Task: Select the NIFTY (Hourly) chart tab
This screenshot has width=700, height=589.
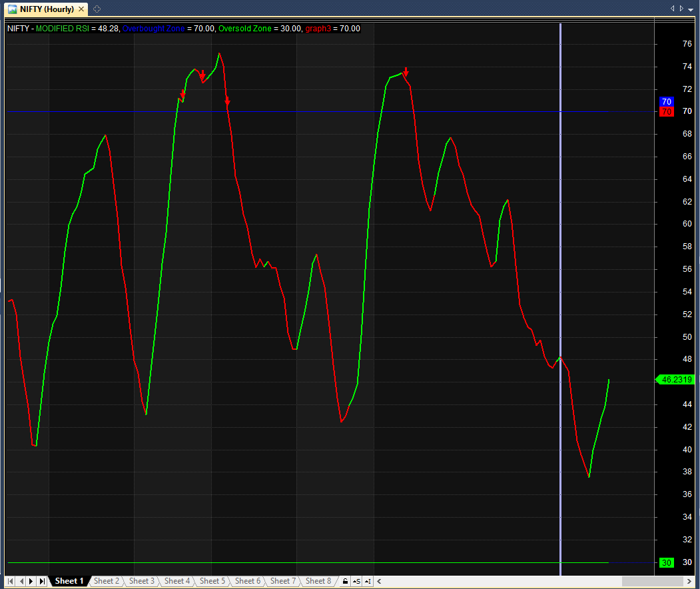Action: (47, 9)
